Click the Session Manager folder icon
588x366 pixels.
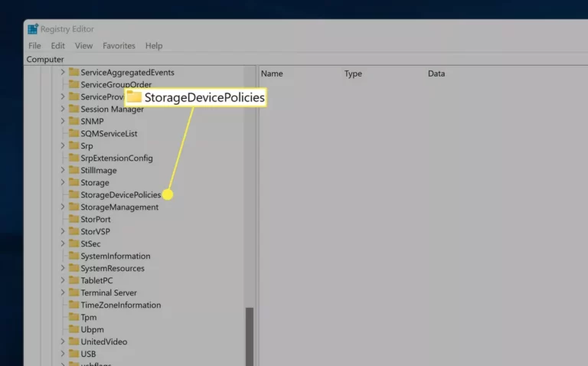click(73, 109)
